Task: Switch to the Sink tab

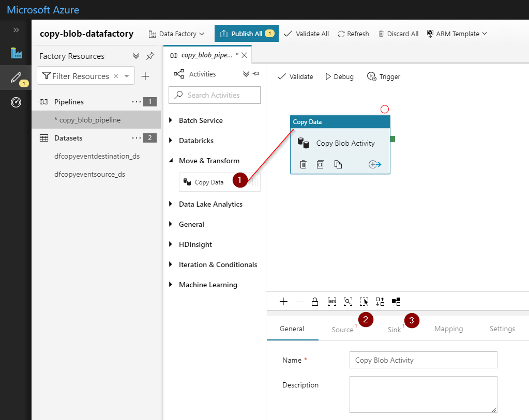Action: (394, 329)
